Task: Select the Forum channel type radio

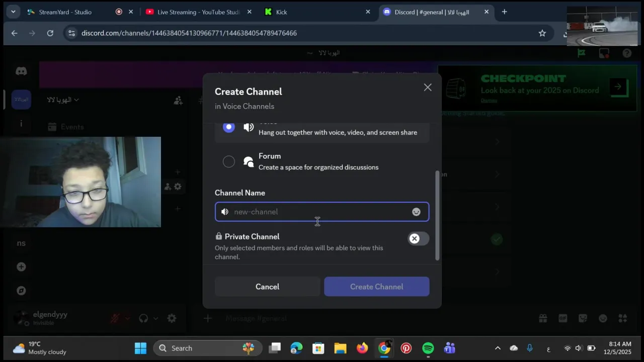Action: [x=229, y=161]
